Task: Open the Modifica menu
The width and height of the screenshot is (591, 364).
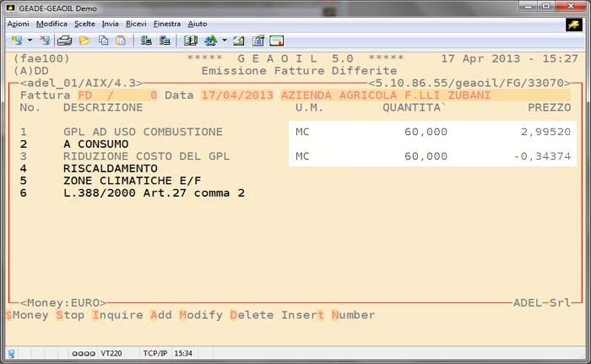Action: click(x=52, y=24)
